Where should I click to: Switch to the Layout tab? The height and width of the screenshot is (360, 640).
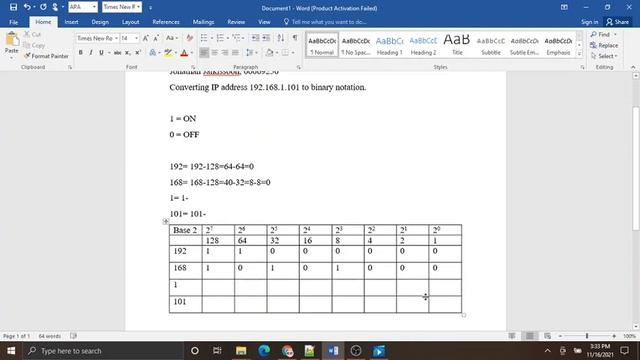coord(131,22)
